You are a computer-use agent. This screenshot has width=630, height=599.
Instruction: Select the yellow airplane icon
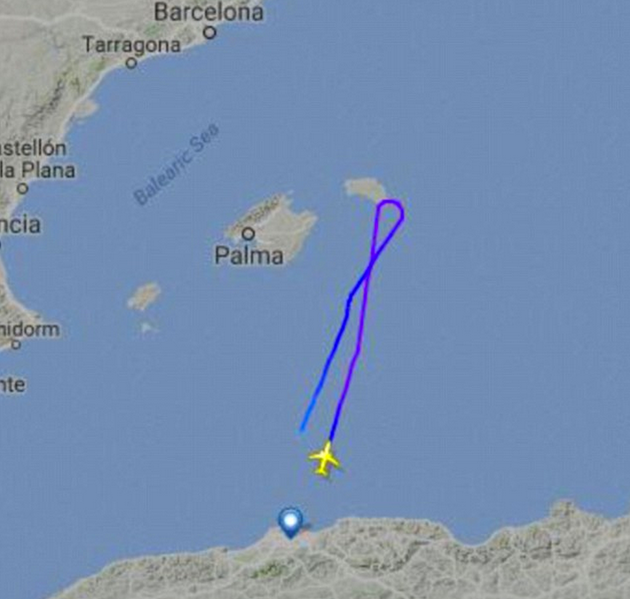[x=324, y=459]
